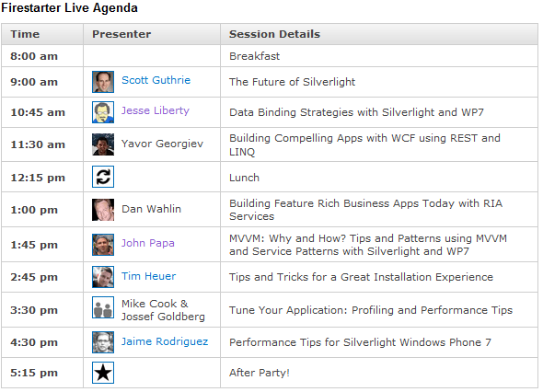This screenshot has height=392, width=543.
Task: Click Yavor Georgiev's avatar photo
Action: pyautogui.click(x=103, y=144)
